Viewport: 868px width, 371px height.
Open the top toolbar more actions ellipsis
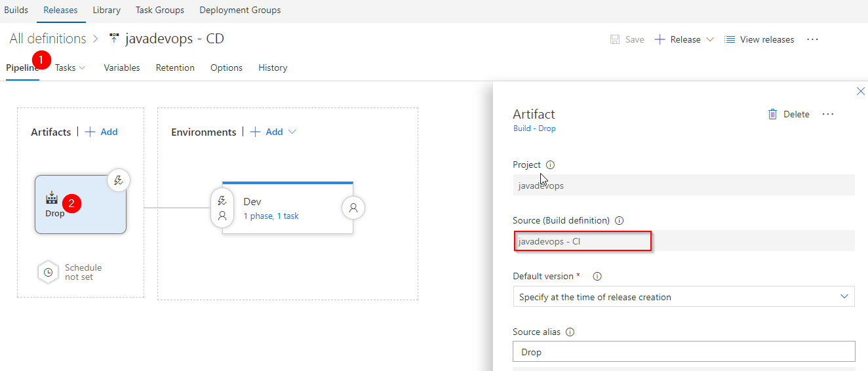pyautogui.click(x=813, y=39)
